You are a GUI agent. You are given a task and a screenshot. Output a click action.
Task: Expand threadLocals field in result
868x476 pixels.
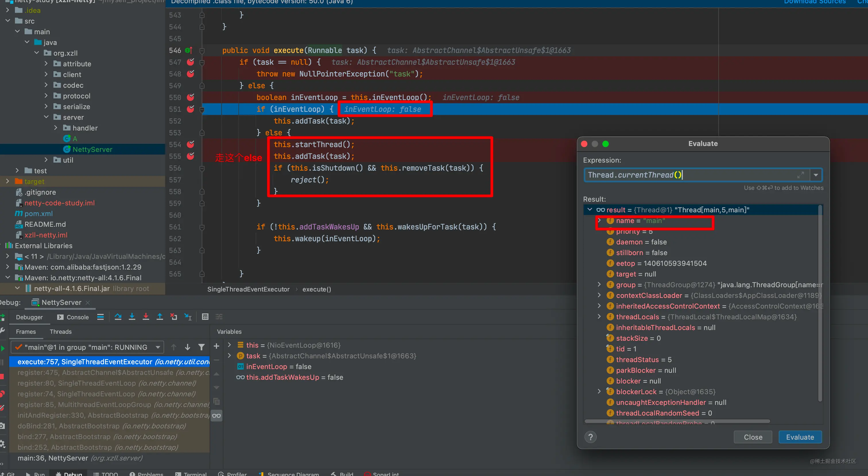[x=599, y=317]
